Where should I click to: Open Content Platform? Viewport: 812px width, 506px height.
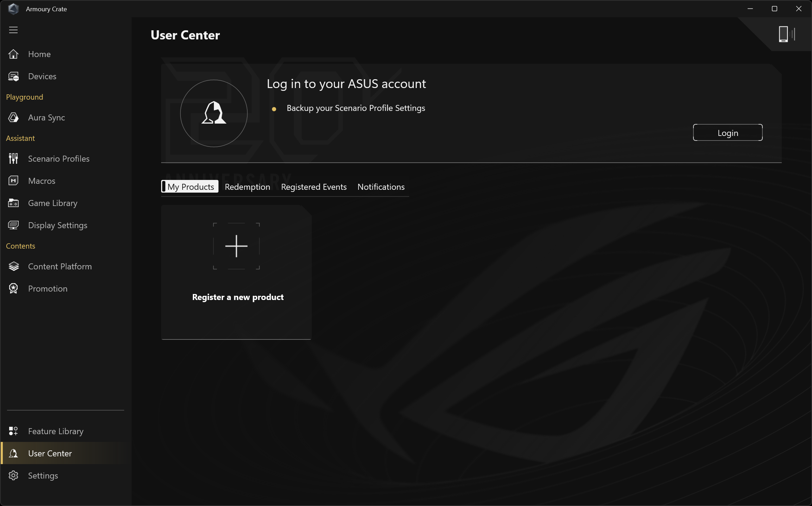click(66, 267)
